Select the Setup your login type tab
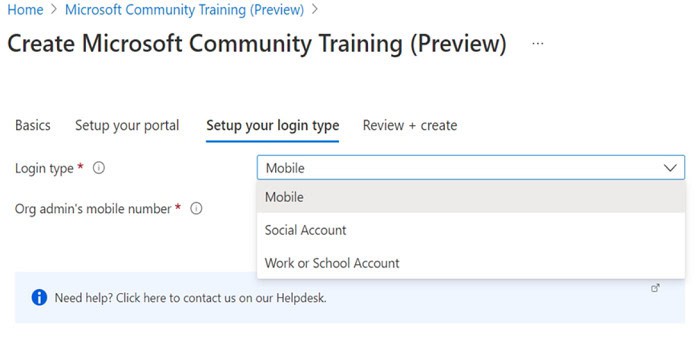The image size is (700, 362). pos(272,126)
